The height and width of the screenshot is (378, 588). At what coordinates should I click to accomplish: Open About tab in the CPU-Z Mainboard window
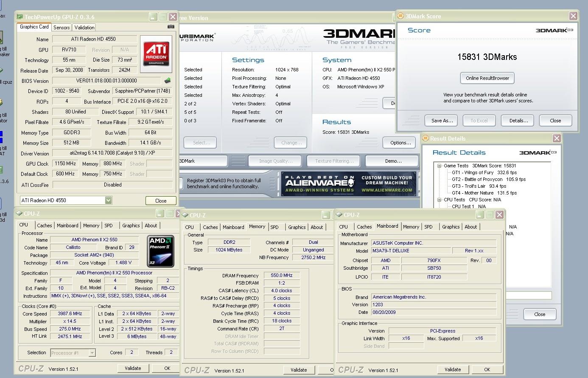pos(470,227)
